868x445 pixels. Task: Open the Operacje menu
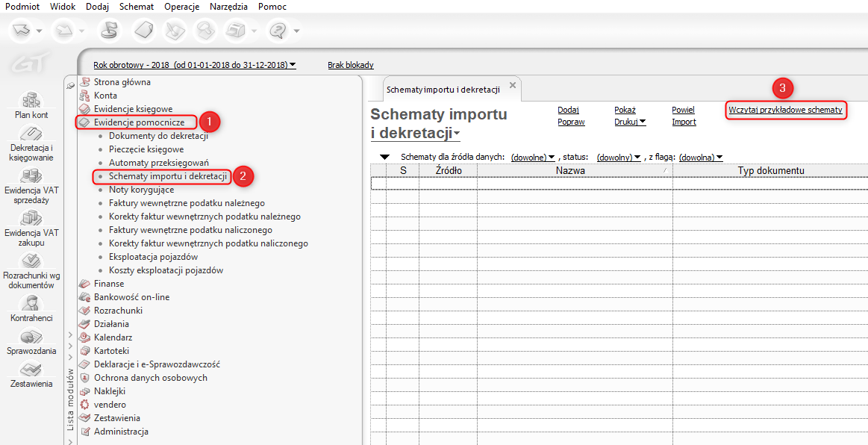182,7
